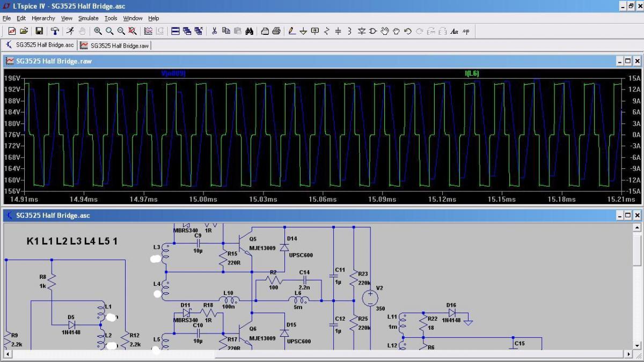Select the Label Net tool
644x362 pixels.
[x=315, y=31]
